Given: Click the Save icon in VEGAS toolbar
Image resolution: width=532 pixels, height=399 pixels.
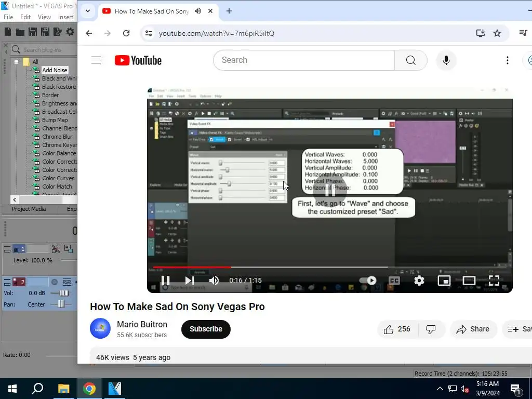Looking at the screenshot, I should [x=33, y=32].
